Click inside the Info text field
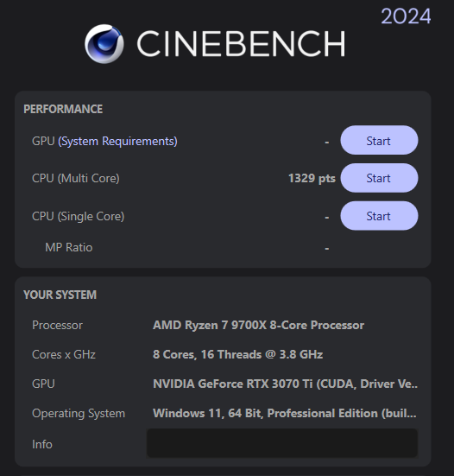454x476 pixels. click(x=282, y=443)
